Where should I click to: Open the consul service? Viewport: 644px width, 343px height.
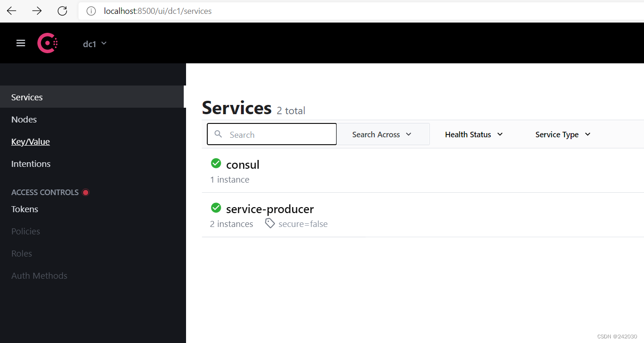(242, 165)
